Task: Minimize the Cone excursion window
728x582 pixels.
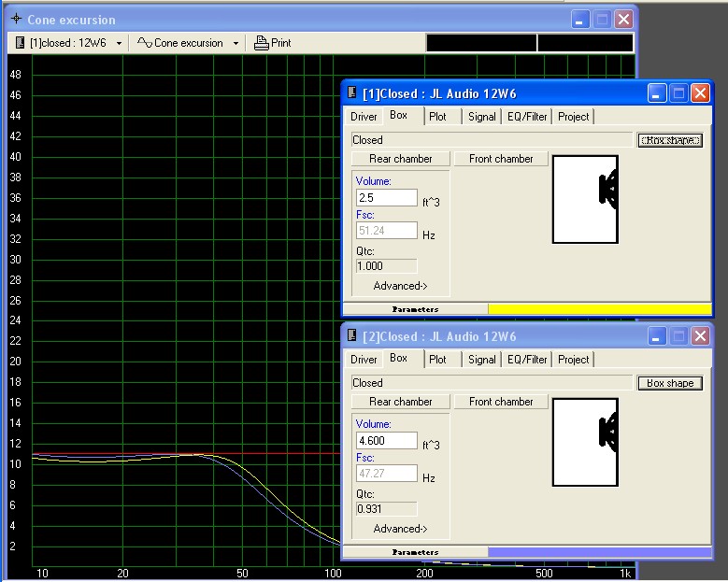Action: tap(580, 20)
